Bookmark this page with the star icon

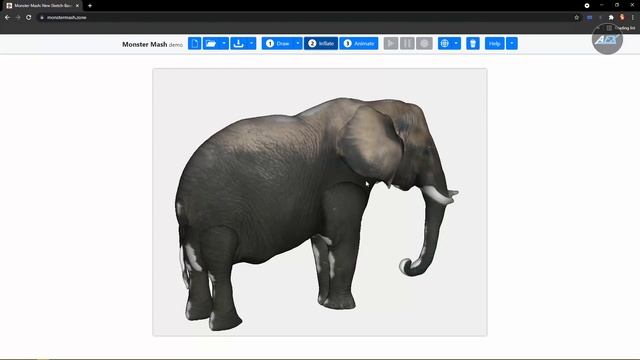tap(576, 18)
